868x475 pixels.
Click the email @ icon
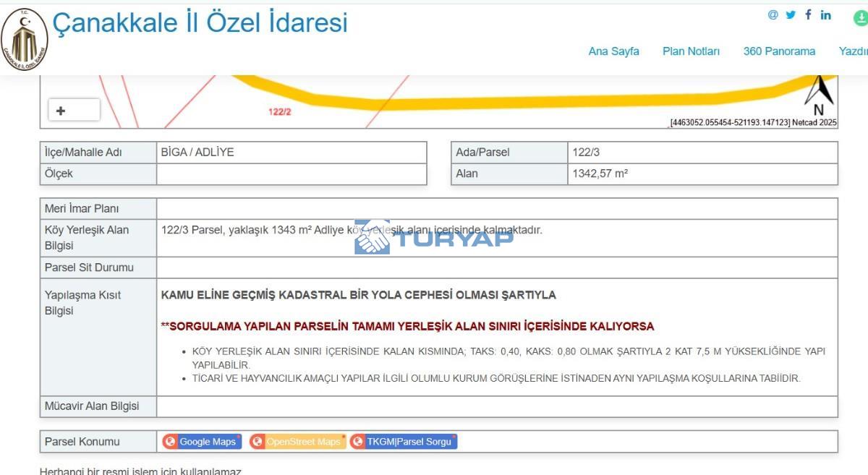click(x=773, y=15)
